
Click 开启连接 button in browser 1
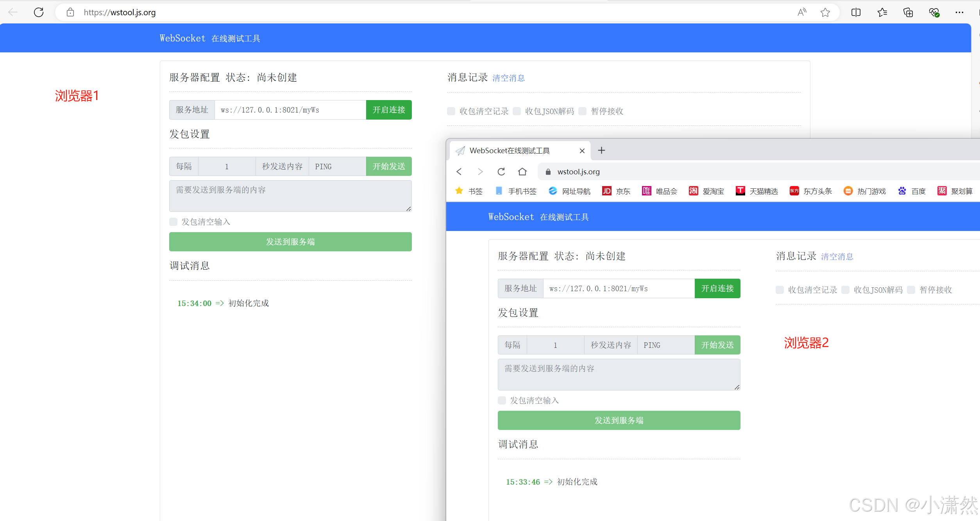[x=389, y=110]
